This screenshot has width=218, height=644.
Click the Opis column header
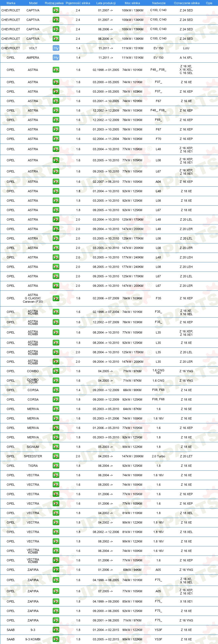tap(209, 3)
